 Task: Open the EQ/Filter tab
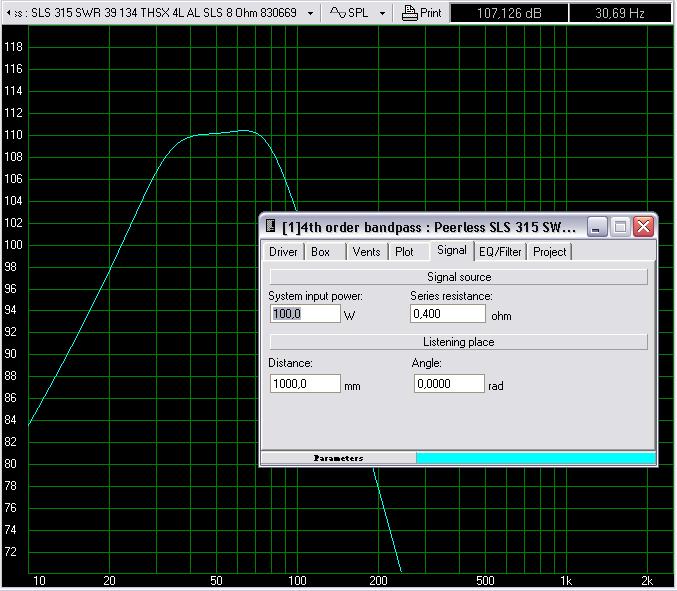[500, 252]
